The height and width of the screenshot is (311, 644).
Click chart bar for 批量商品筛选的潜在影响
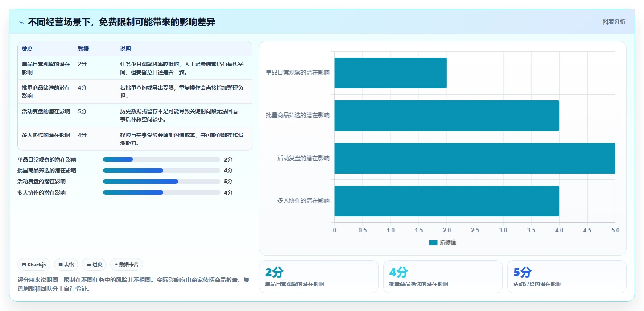447,116
